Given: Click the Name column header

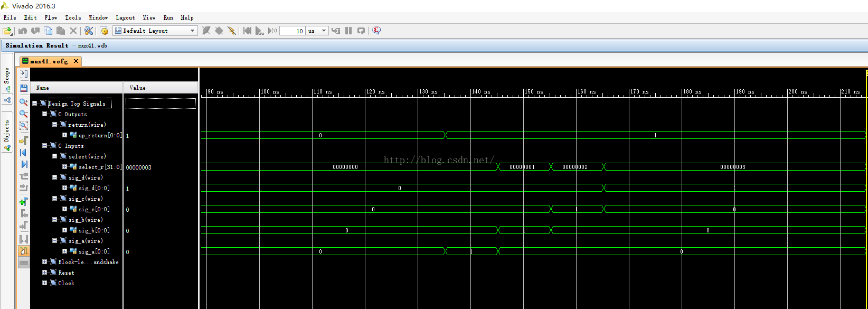Looking at the screenshot, I should pyautogui.click(x=77, y=88).
